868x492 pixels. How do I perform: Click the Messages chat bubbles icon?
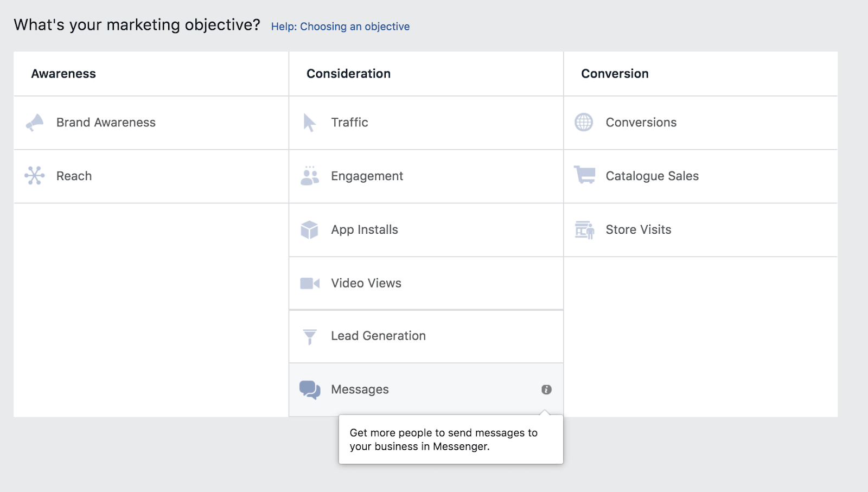point(310,389)
